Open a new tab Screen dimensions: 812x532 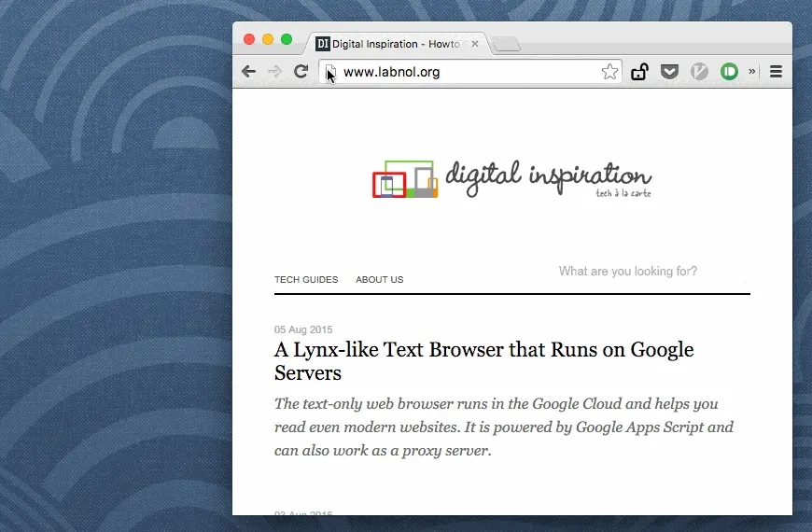506,45
